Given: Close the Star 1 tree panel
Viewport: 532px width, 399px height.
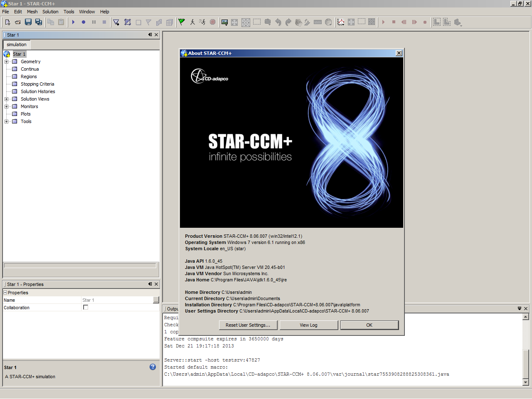Looking at the screenshot, I should tap(156, 35).
